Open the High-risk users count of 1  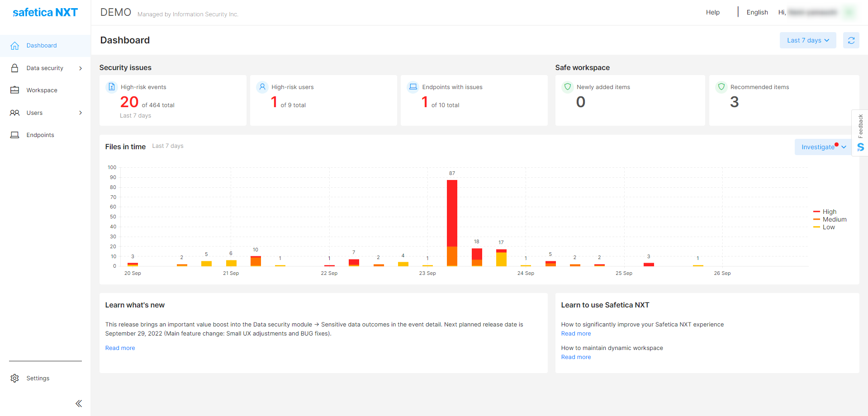(x=274, y=102)
